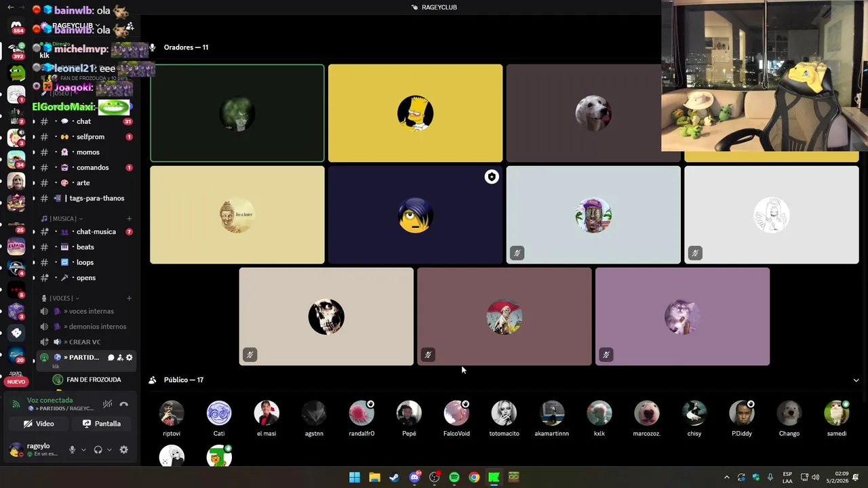Open samedi's audience avatar
Image resolution: width=868 pixels, height=488 pixels.
[837, 413]
